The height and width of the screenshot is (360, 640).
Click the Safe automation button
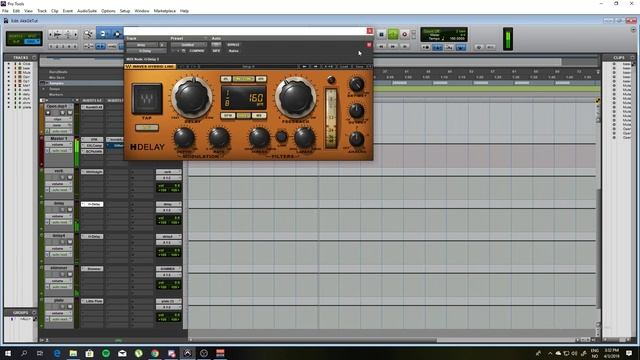[x=216, y=51]
